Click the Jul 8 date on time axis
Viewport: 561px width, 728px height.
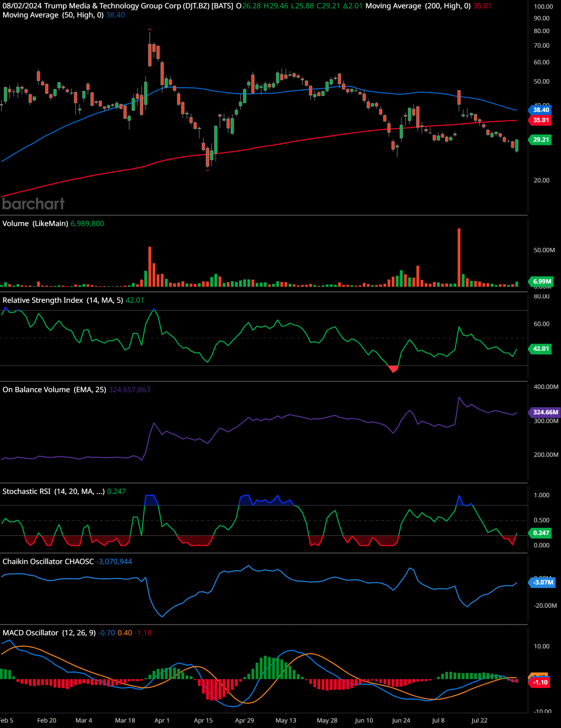click(438, 720)
